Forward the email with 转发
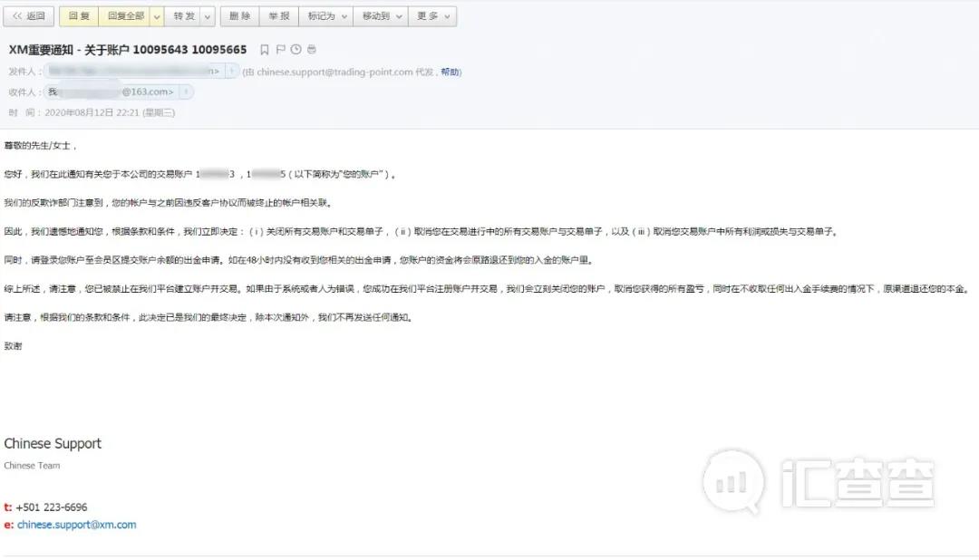Screen dimensions: 979x560 pyautogui.click(x=183, y=16)
